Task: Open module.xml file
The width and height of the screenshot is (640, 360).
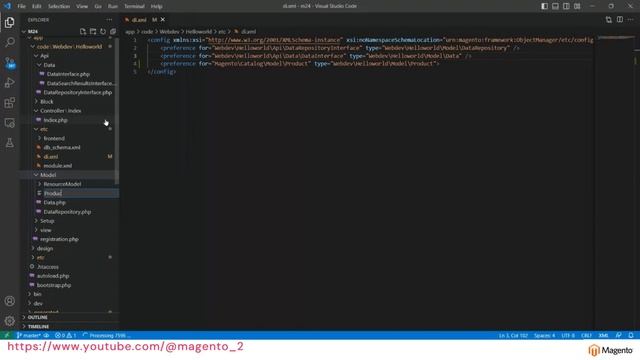Action: [x=58, y=166]
